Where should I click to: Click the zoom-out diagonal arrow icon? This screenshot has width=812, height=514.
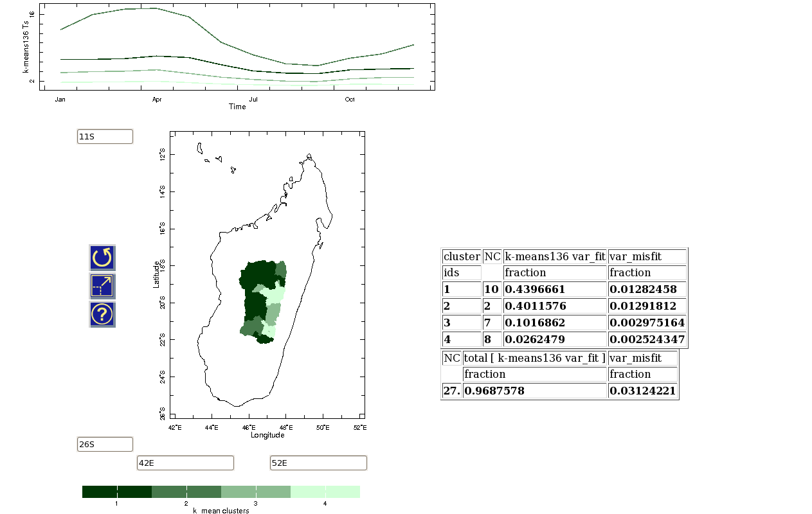click(x=102, y=286)
